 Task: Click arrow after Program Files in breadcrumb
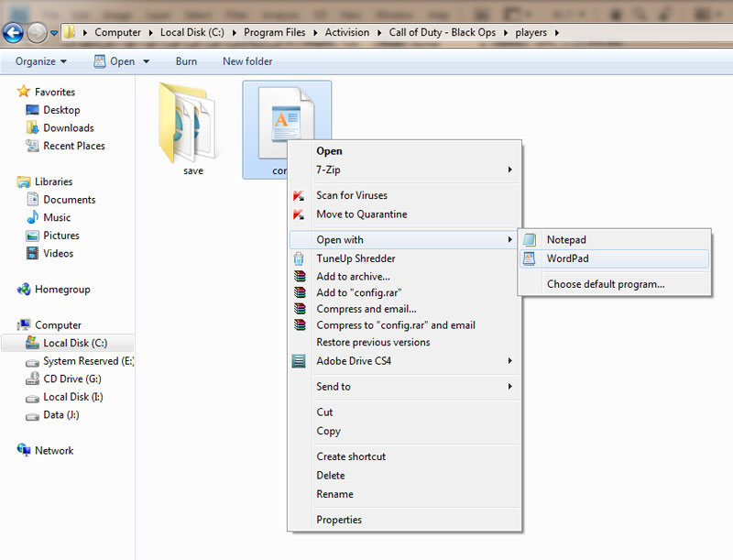(315, 33)
